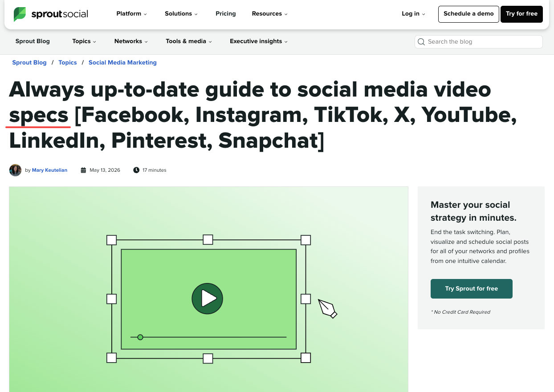Expand the Topics blog menu

coord(84,41)
